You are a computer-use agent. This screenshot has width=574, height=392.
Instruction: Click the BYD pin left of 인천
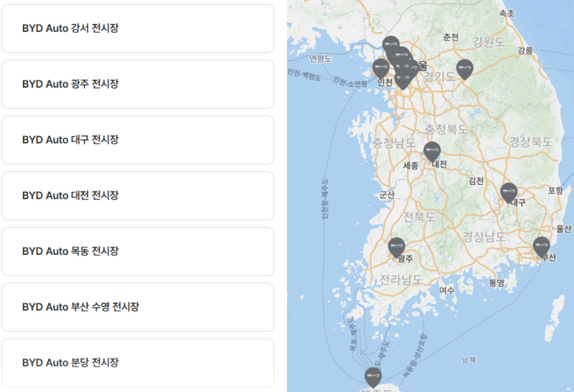click(x=381, y=69)
